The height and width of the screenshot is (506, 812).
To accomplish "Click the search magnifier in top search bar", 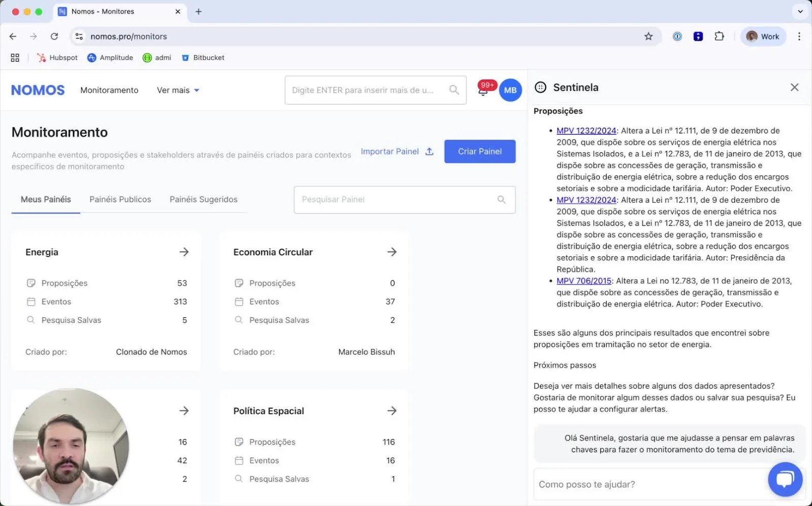I will (x=454, y=90).
